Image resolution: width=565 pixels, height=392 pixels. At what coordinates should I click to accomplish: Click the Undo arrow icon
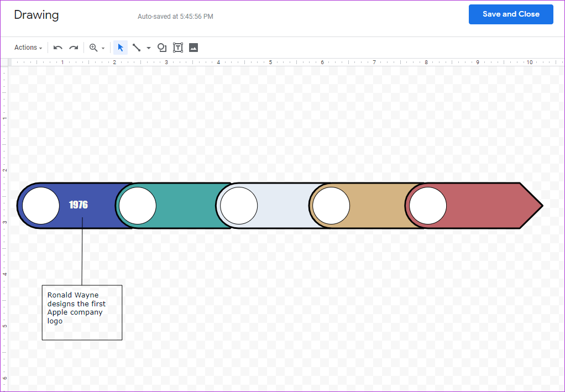click(58, 48)
